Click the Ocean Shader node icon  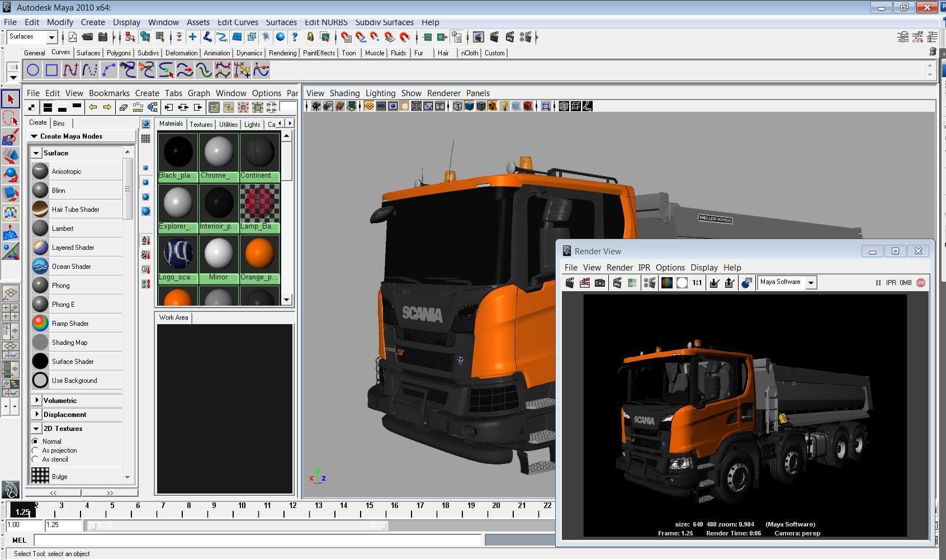(40, 267)
